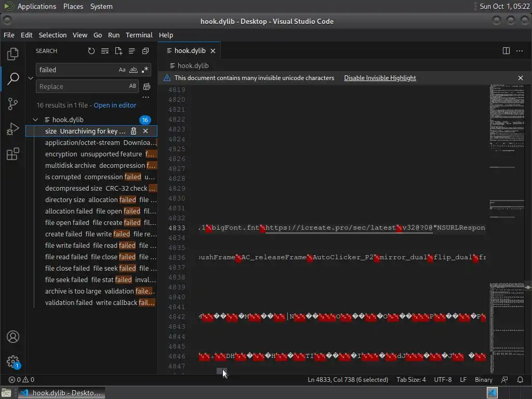Click the replace icon on selected result row
This screenshot has height=399, width=532.
[134, 131]
